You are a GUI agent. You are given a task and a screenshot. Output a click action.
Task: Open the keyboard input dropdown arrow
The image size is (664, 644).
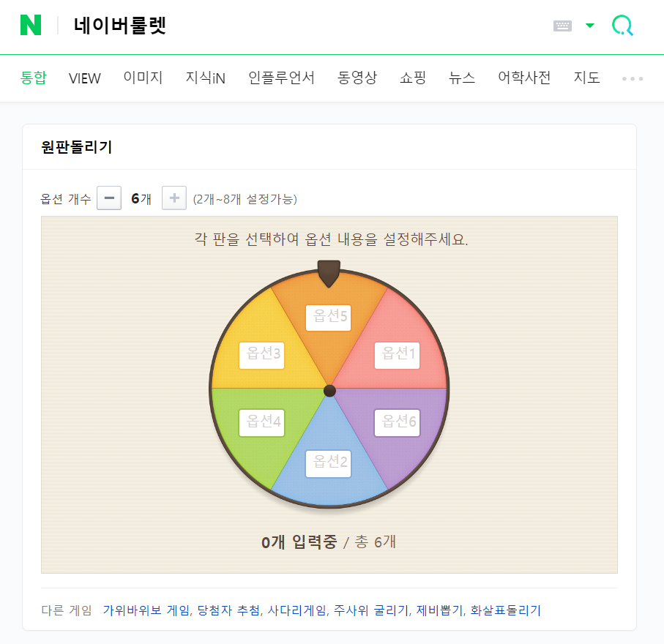tap(589, 24)
